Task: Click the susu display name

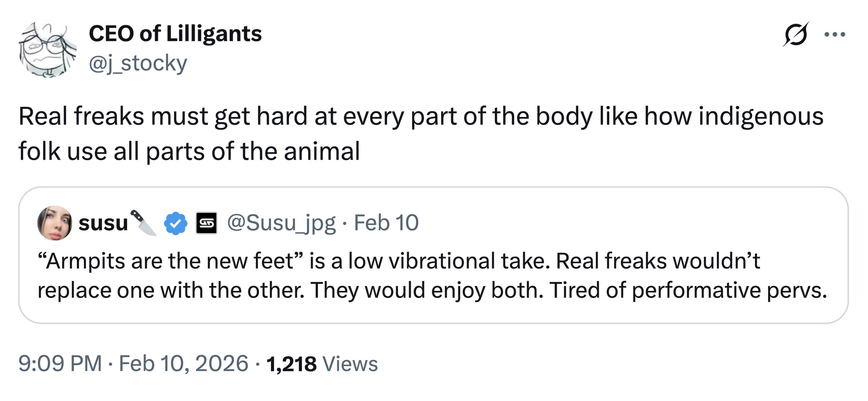Action: pyautogui.click(x=103, y=223)
